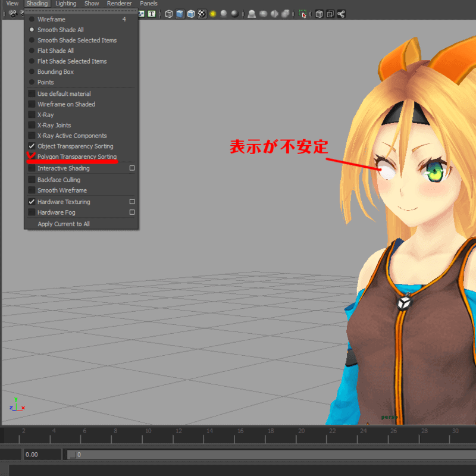Viewport: 476px width, 476px height.
Task: Open Interactive Shading options box
Action: (x=132, y=168)
